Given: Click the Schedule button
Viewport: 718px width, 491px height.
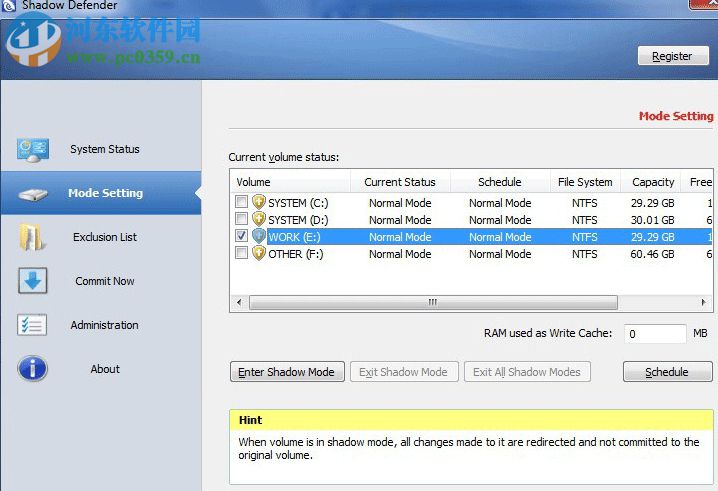Looking at the screenshot, I should 668,372.
